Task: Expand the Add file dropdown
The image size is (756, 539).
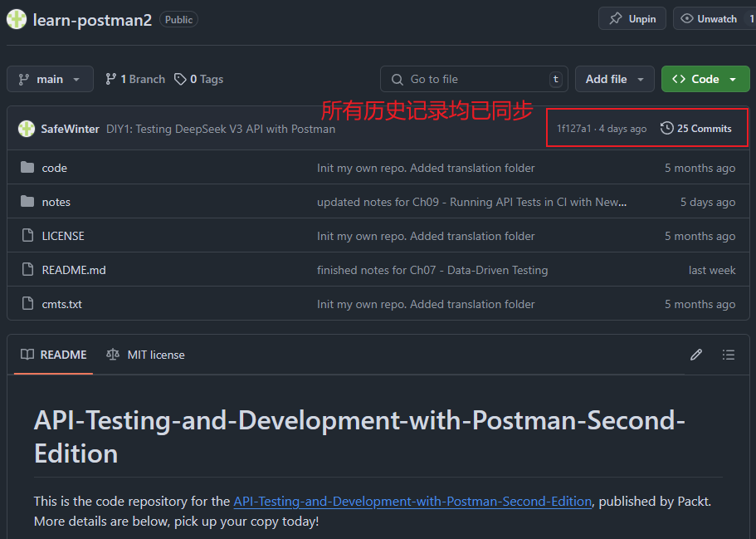Action: [x=615, y=79]
